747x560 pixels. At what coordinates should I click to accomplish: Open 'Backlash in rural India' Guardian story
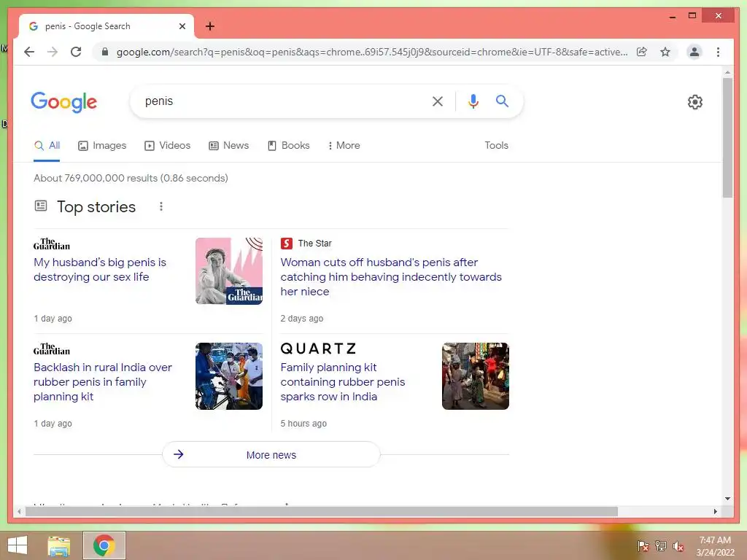103,382
